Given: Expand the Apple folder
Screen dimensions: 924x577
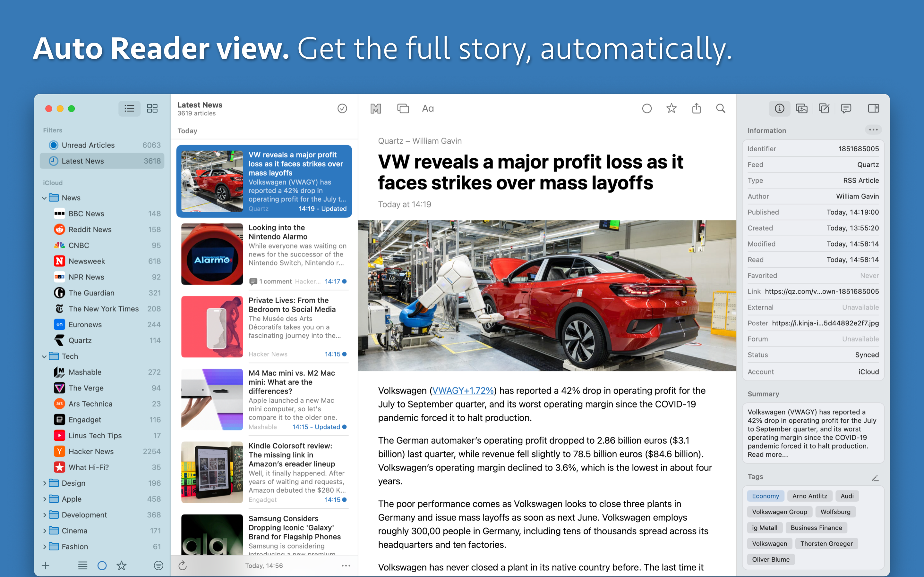Looking at the screenshot, I should pos(44,499).
